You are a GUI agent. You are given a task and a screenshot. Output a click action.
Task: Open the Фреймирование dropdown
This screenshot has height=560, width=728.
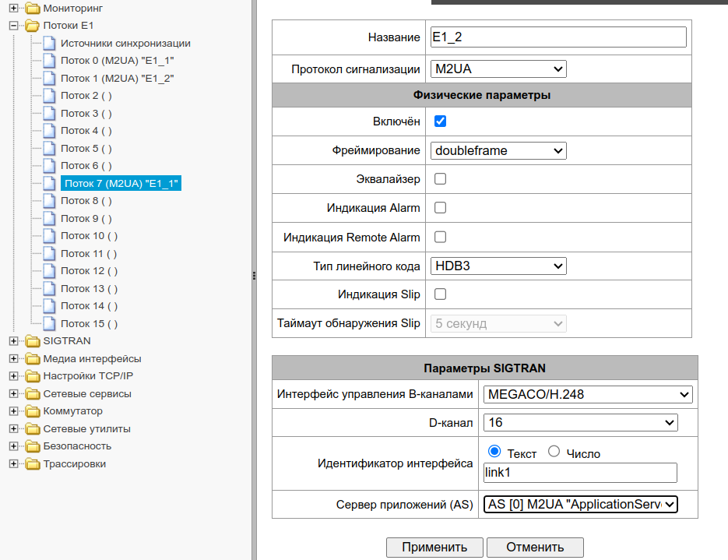[x=498, y=150]
